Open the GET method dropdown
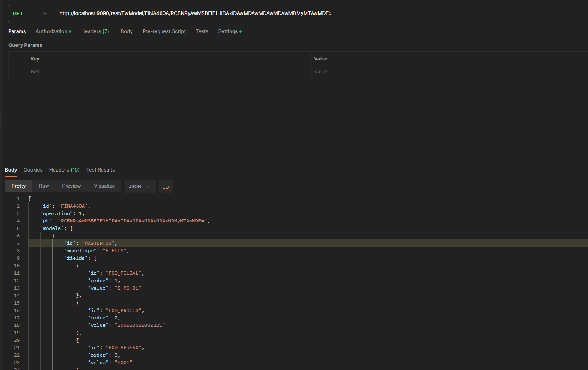The width and height of the screenshot is (588, 370). tap(30, 14)
